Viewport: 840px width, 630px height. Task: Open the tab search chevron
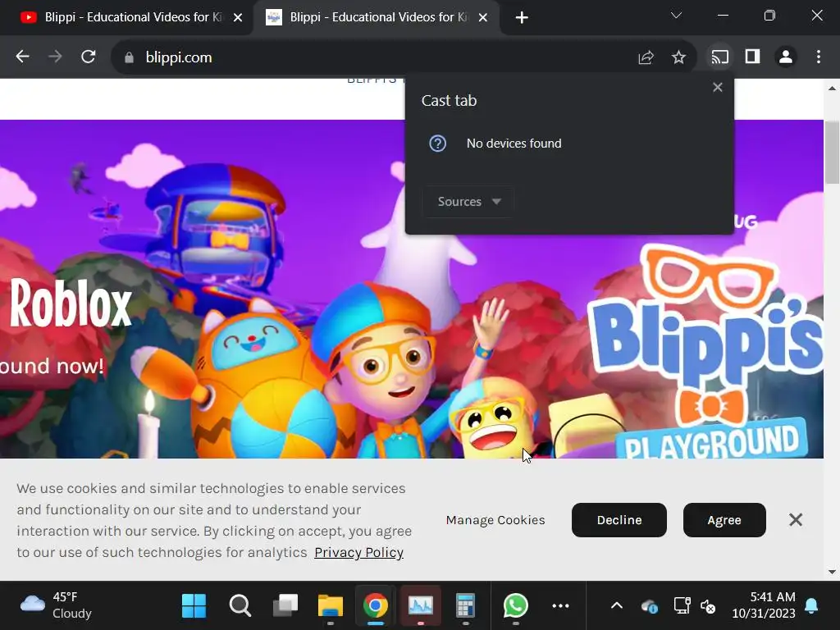(677, 16)
